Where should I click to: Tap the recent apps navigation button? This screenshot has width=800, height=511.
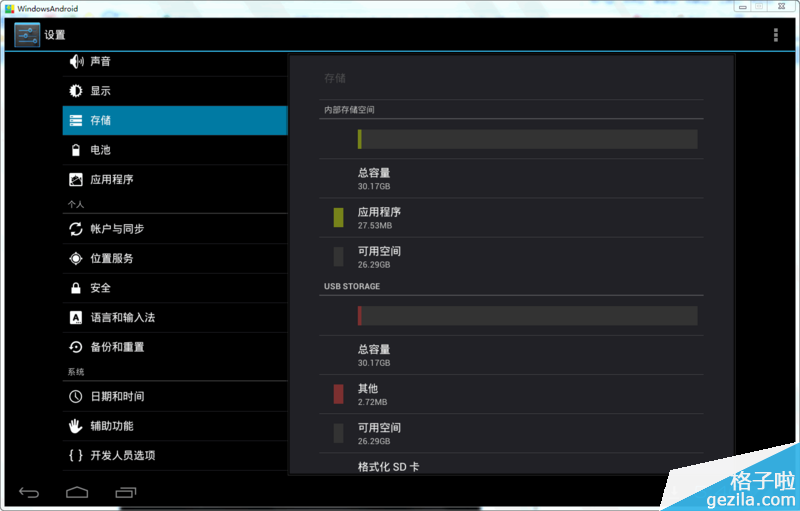point(126,492)
